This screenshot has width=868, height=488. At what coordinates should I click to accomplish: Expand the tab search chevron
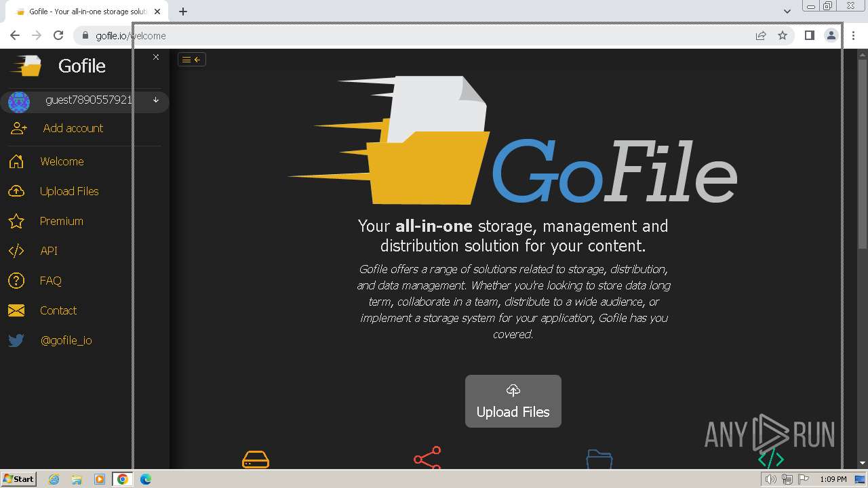point(787,12)
